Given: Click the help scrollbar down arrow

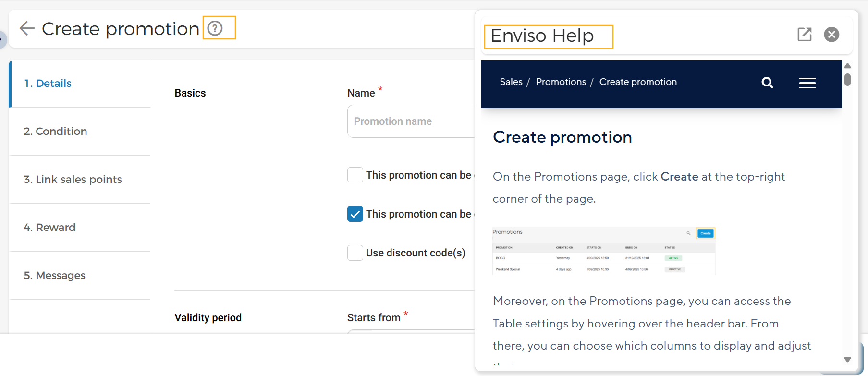Looking at the screenshot, I should 847,360.
